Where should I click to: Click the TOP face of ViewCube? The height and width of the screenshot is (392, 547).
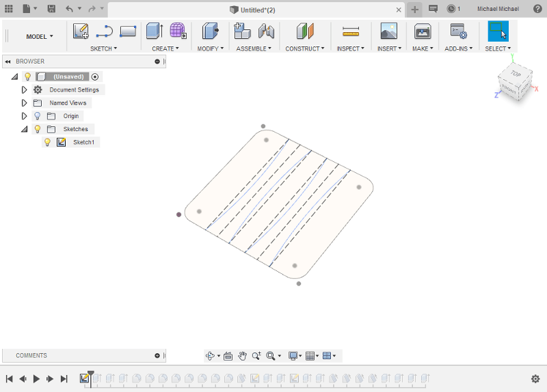click(516, 73)
